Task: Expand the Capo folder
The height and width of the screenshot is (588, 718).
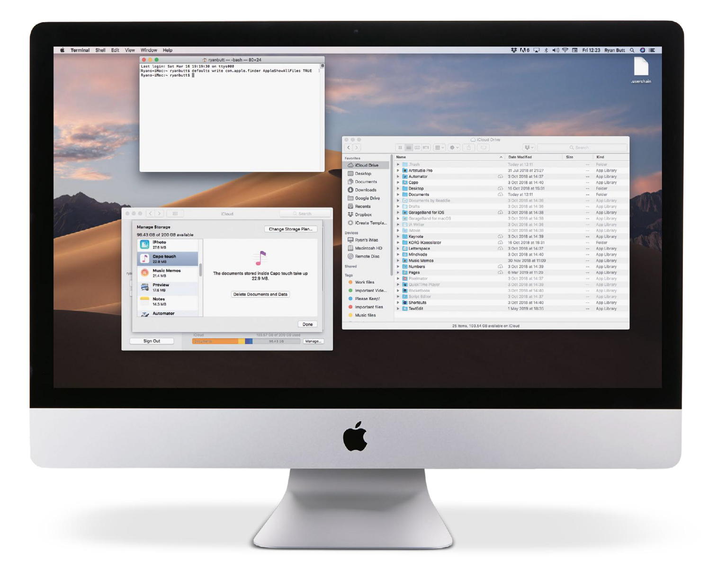Action: pos(398,182)
